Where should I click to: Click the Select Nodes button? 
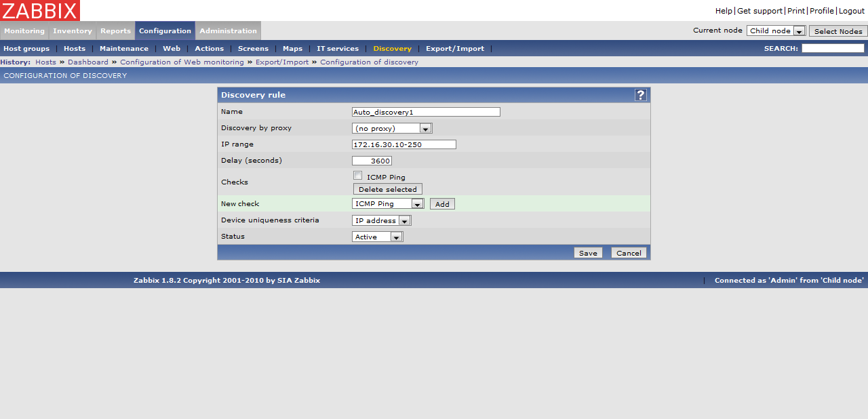(x=838, y=31)
